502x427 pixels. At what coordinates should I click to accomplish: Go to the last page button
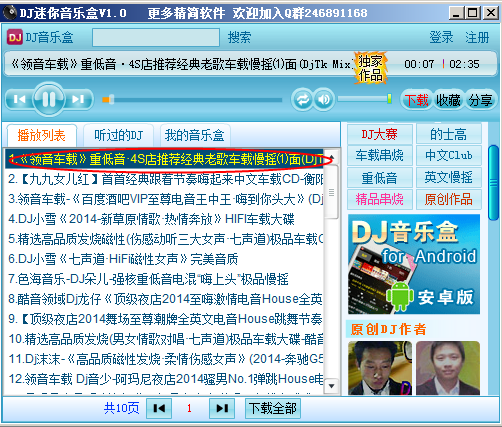[x=222, y=408]
